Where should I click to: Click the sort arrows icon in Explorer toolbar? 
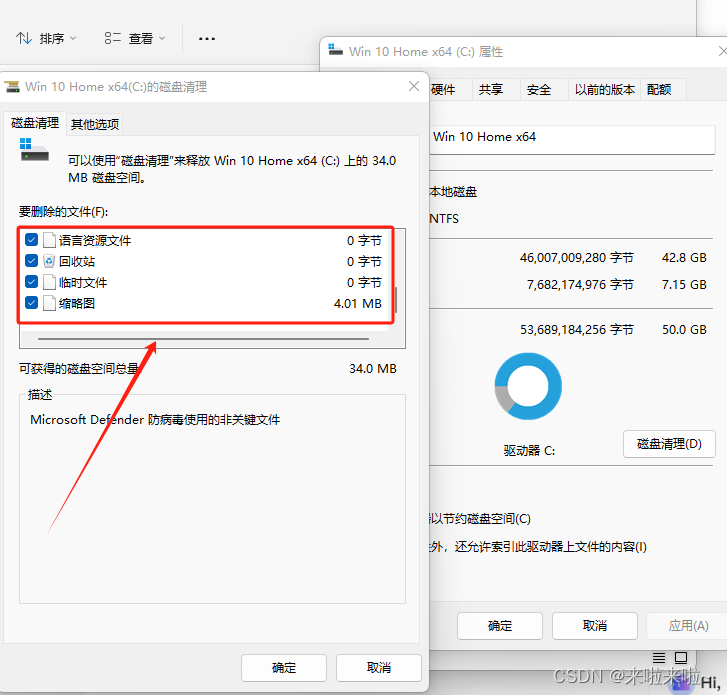point(24,38)
